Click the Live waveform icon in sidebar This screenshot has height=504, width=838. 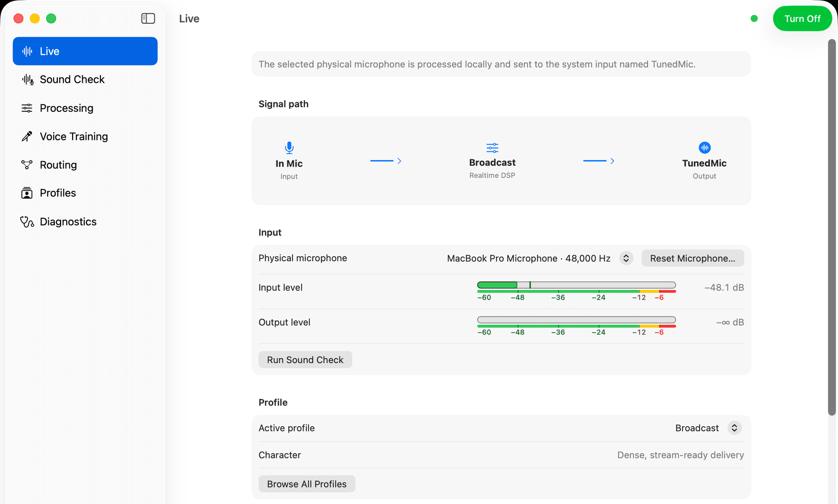coord(27,51)
